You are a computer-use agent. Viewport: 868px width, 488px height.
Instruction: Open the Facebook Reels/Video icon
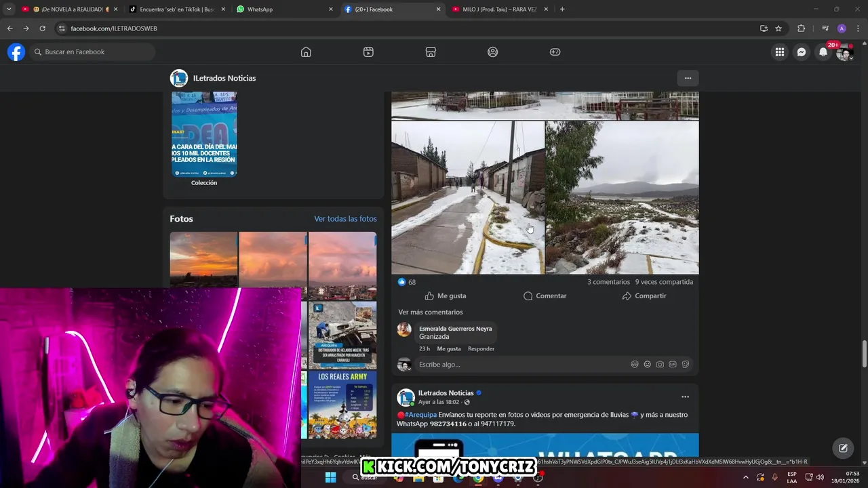[x=368, y=52]
